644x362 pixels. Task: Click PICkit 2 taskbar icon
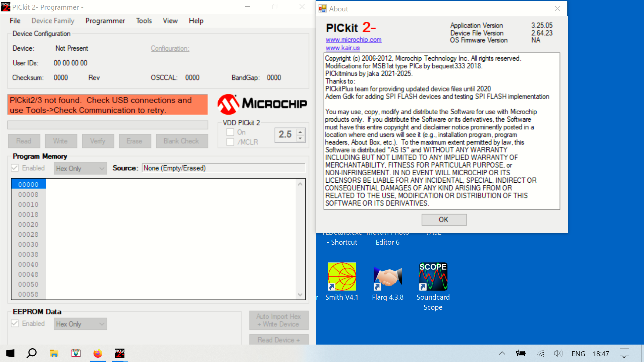click(x=120, y=353)
